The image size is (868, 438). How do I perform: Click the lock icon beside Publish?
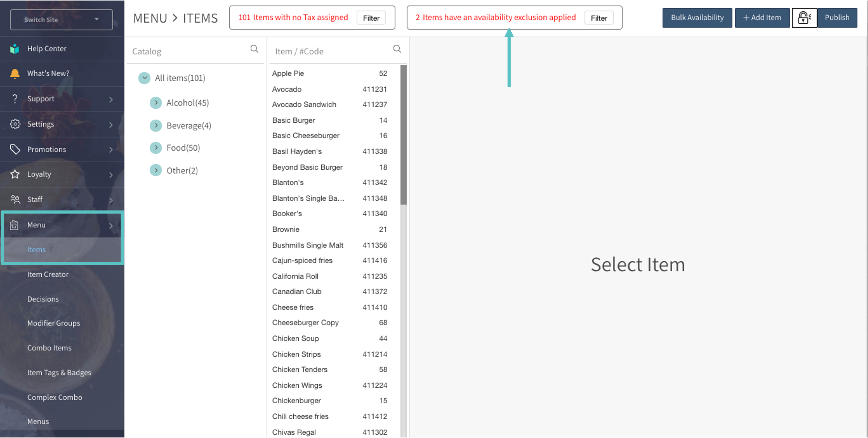[804, 18]
